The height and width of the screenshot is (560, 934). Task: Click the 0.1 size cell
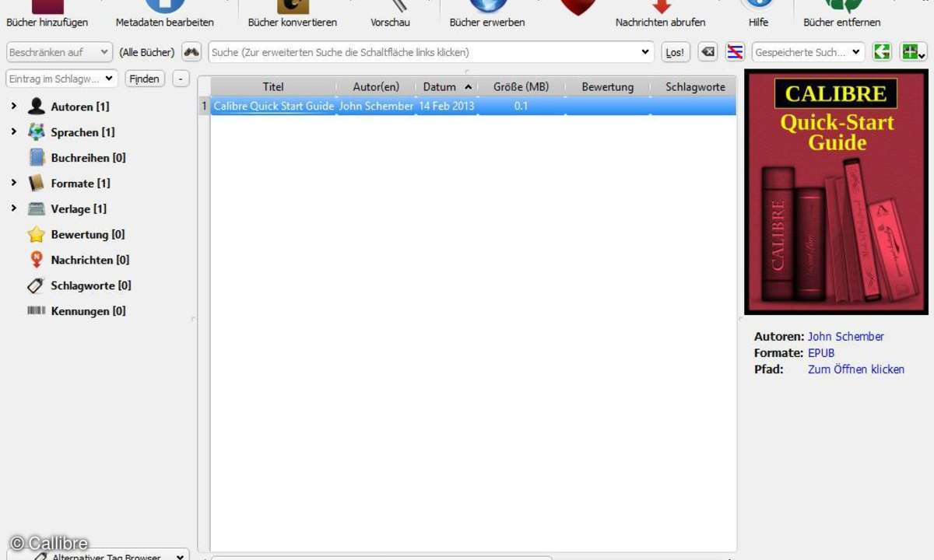pyautogui.click(x=521, y=106)
